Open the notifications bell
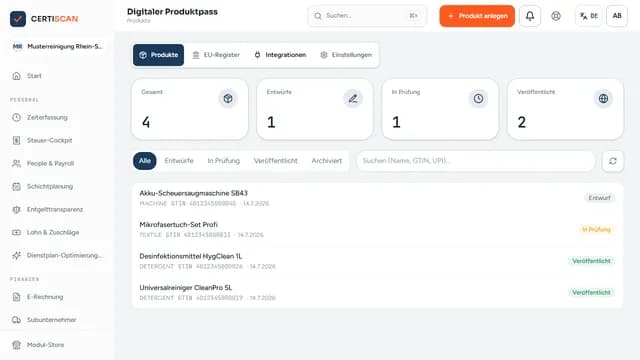This screenshot has height=360, width=640. (530, 16)
